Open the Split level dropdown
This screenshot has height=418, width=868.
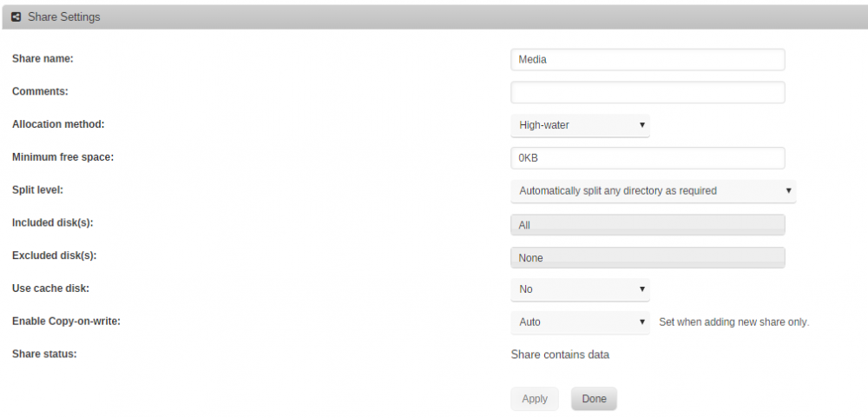[653, 190]
